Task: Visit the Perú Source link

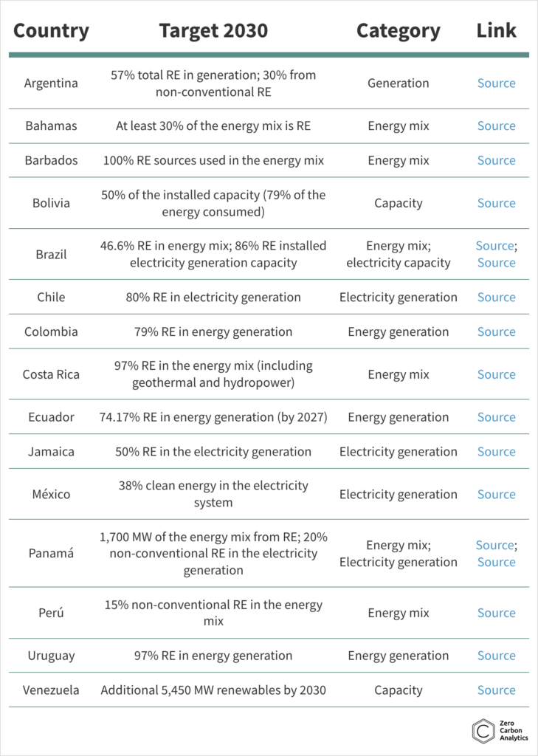Action: click(496, 613)
